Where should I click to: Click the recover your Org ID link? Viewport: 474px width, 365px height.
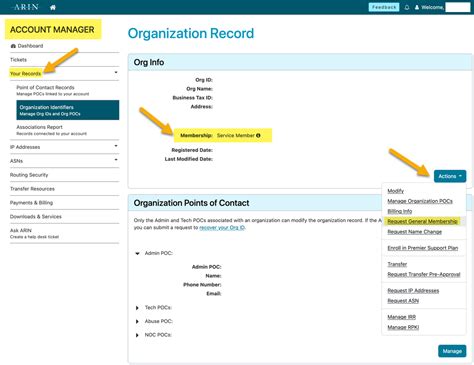(x=222, y=228)
